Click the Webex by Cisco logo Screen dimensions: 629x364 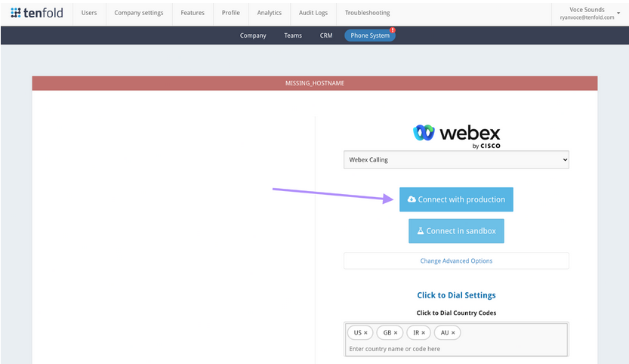[457, 137]
